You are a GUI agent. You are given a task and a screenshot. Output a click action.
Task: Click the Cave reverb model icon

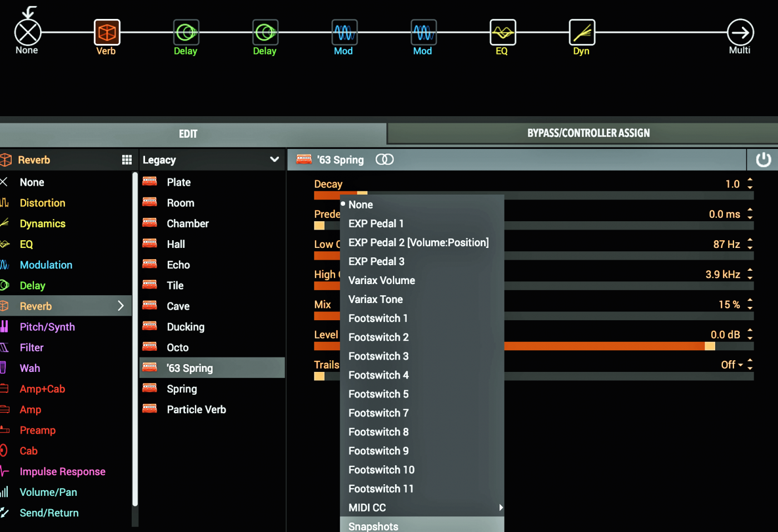(x=149, y=305)
